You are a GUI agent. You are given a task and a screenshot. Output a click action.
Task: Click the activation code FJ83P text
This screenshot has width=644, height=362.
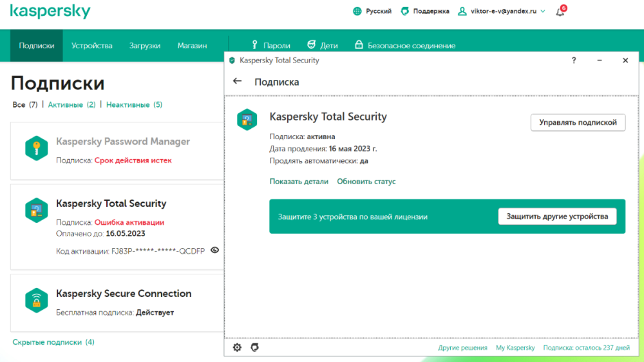(x=158, y=251)
